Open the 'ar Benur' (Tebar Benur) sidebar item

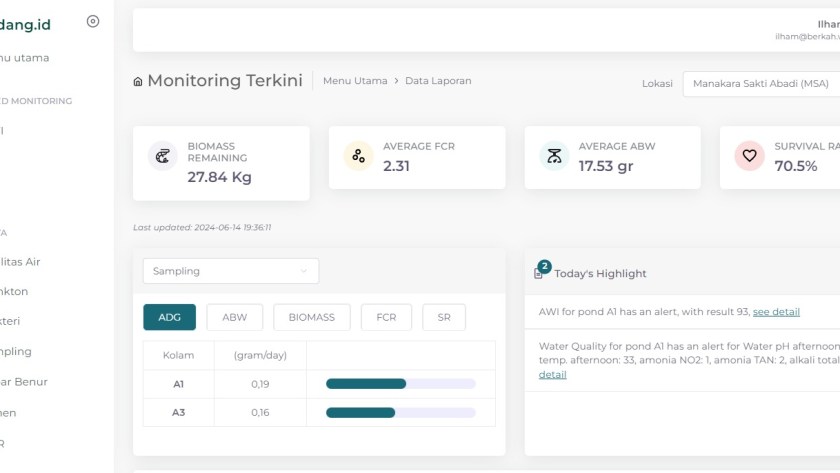click(24, 382)
